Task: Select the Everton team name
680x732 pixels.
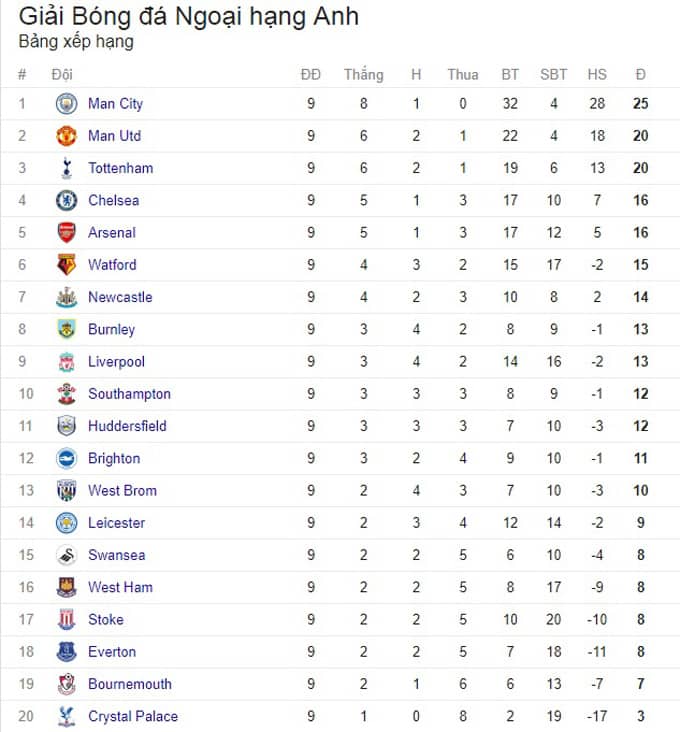Action: pyautogui.click(x=112, y=652)
